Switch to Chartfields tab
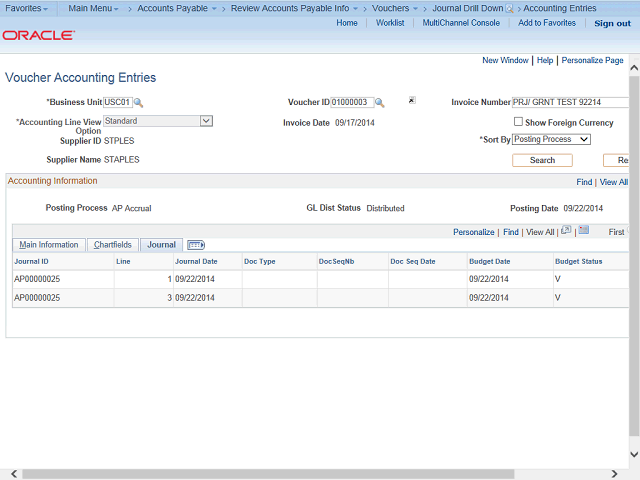640x480 pixels. (x=113, y=245)
